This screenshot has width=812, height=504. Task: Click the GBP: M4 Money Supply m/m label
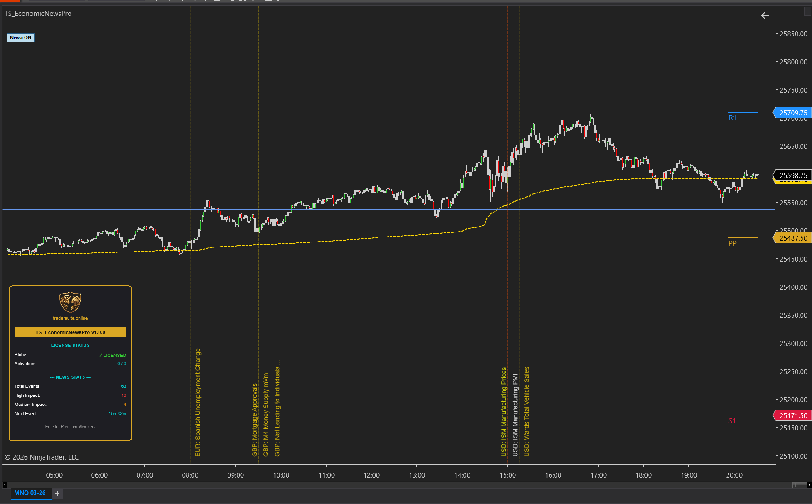click(266, 415)
